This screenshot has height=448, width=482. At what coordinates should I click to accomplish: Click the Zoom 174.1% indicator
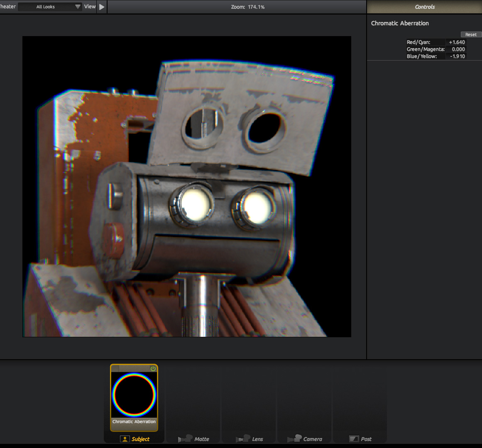(247, 7)
